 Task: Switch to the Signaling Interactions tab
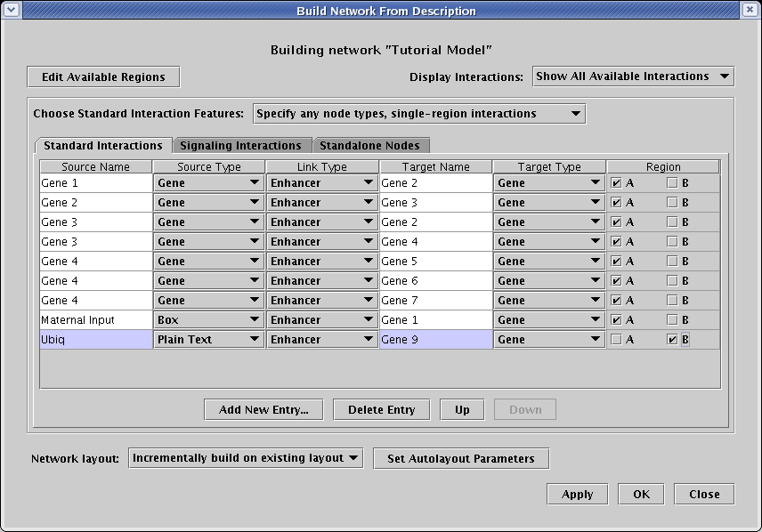tap(240, 145)
